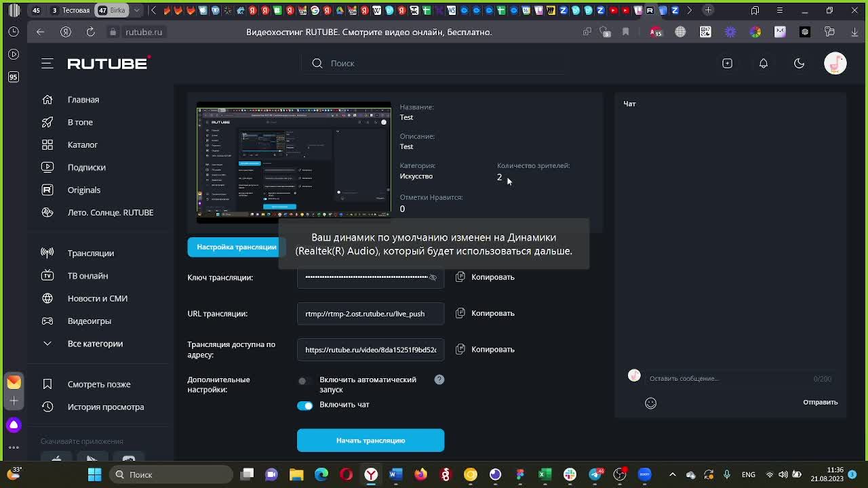Open Originals in the sidebar
Viewport: 868px width, 488px height.
pos(84,190)
